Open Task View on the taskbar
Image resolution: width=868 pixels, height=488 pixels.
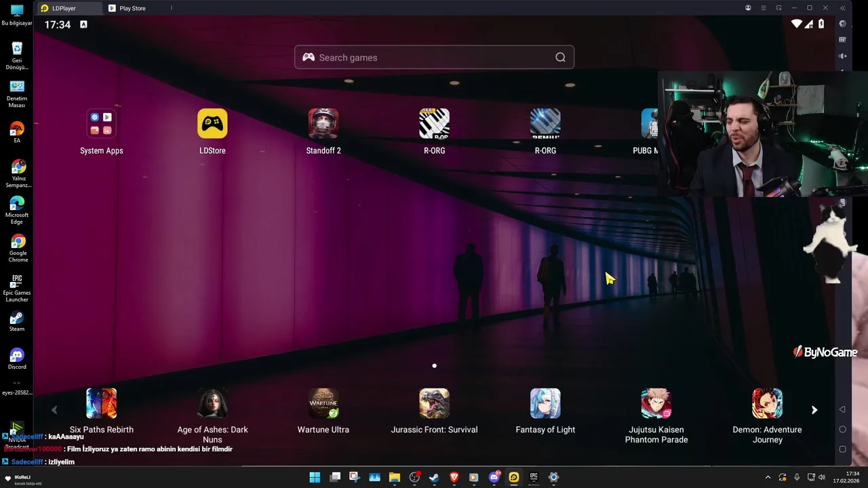335,477
